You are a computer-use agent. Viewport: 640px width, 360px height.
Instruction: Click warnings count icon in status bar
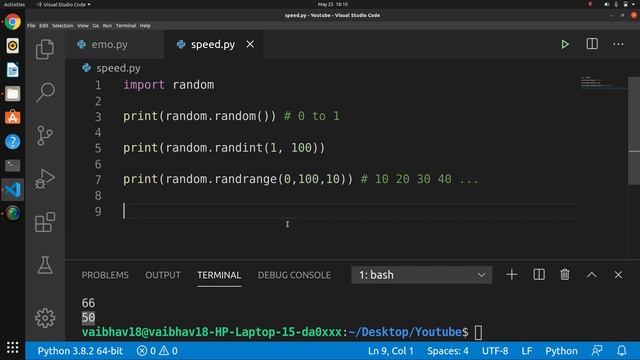click(169, 351)
